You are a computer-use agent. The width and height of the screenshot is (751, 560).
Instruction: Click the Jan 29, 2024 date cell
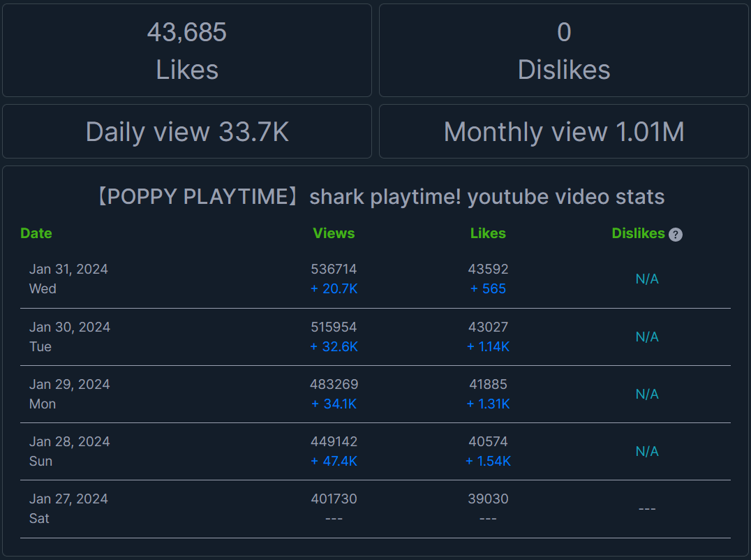(70, 384)
